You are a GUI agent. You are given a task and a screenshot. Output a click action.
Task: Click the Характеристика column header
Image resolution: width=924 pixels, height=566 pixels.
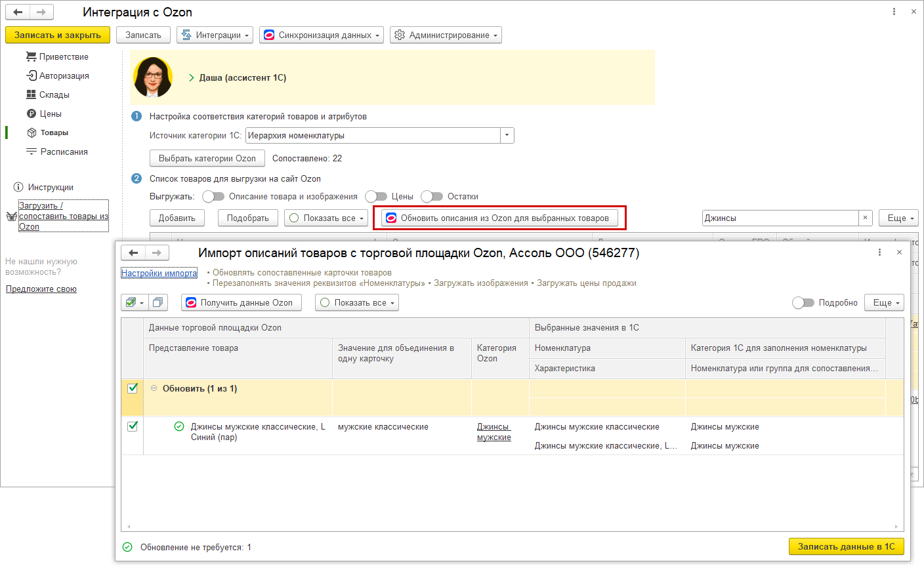click(x=607, y=369)
